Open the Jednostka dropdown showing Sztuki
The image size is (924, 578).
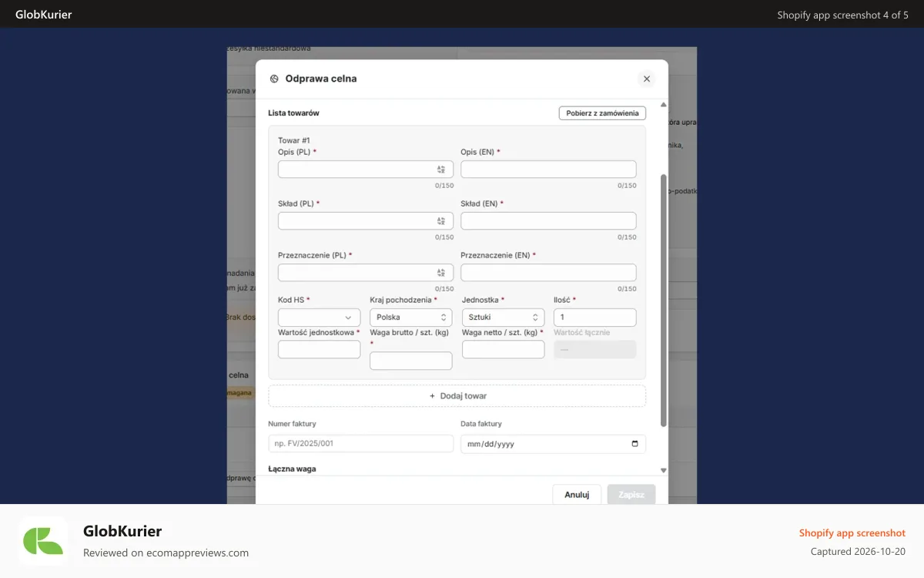[503, 318]
